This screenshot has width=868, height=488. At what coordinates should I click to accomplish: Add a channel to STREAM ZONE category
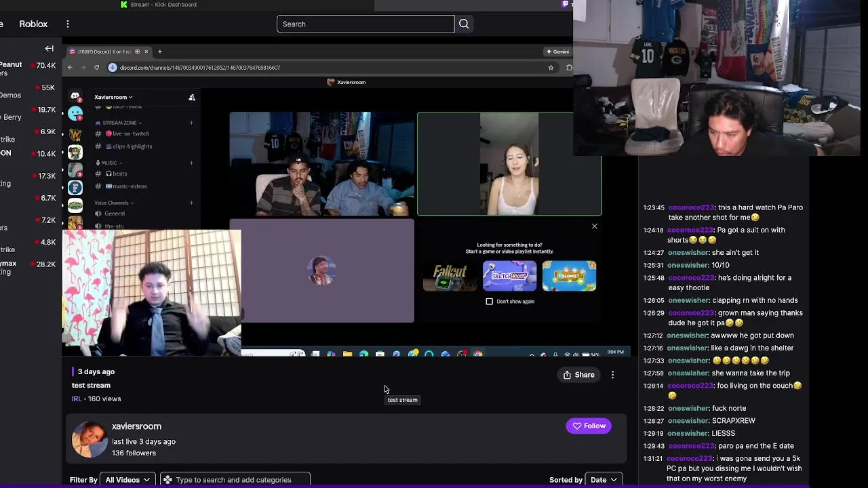(191, 123)
